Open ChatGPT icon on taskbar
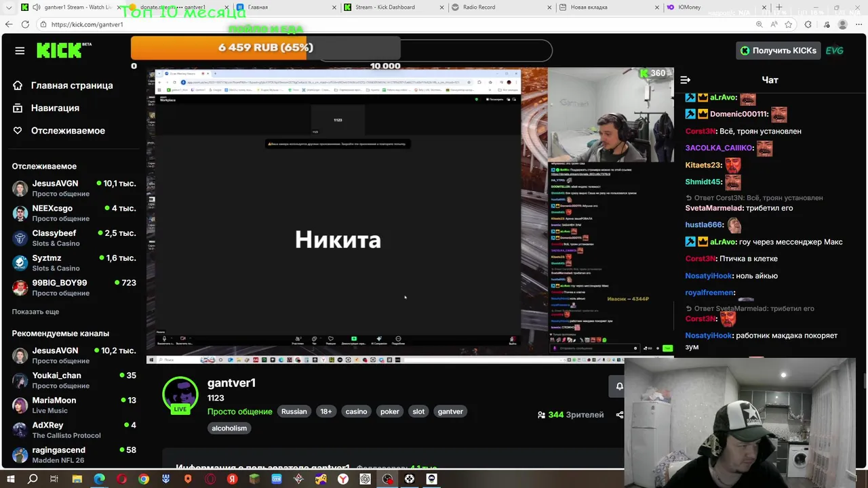This screenshot has height=488, width=868. (x=366, y=479)
